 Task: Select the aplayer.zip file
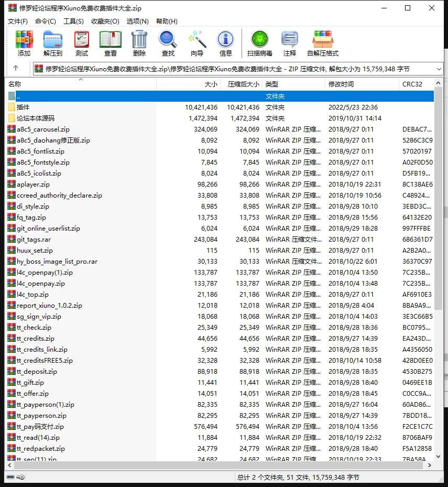(33, 185)
